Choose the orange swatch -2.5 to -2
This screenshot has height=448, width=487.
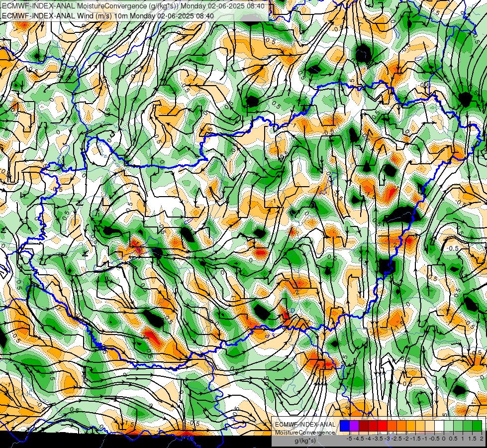click(401, 426)
